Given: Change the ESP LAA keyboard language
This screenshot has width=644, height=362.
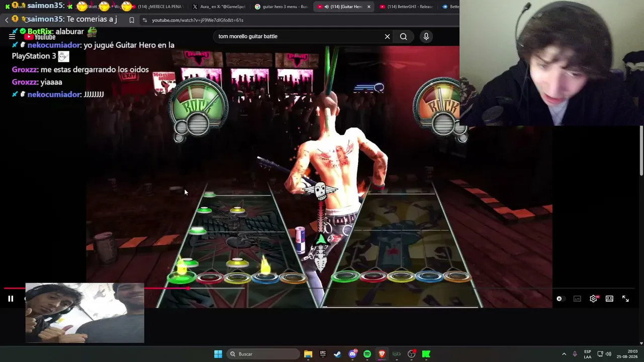Looking at the screenshot, I should pos(588,354).
